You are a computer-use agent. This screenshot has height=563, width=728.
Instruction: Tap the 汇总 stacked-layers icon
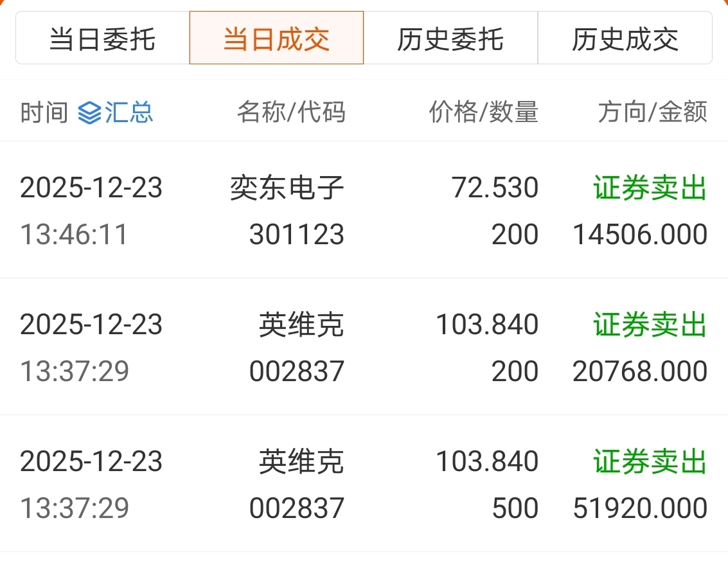(89, 113)
